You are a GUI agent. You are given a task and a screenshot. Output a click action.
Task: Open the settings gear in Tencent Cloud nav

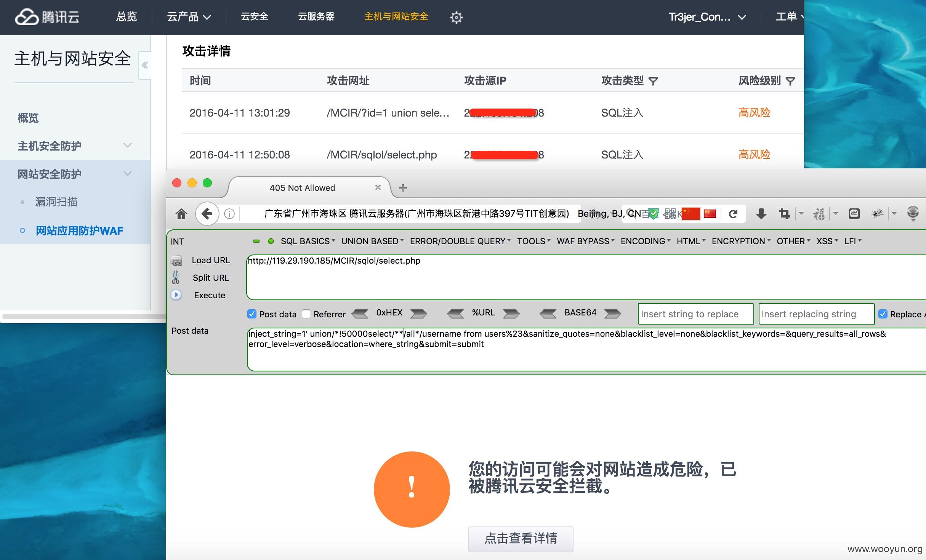456,17
